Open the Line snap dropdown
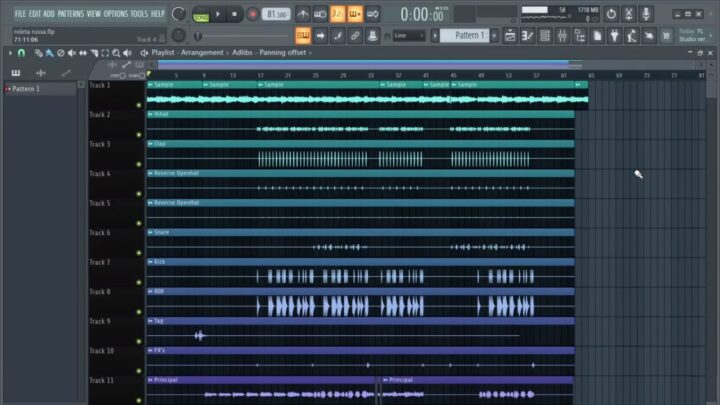 coord(409,35)
